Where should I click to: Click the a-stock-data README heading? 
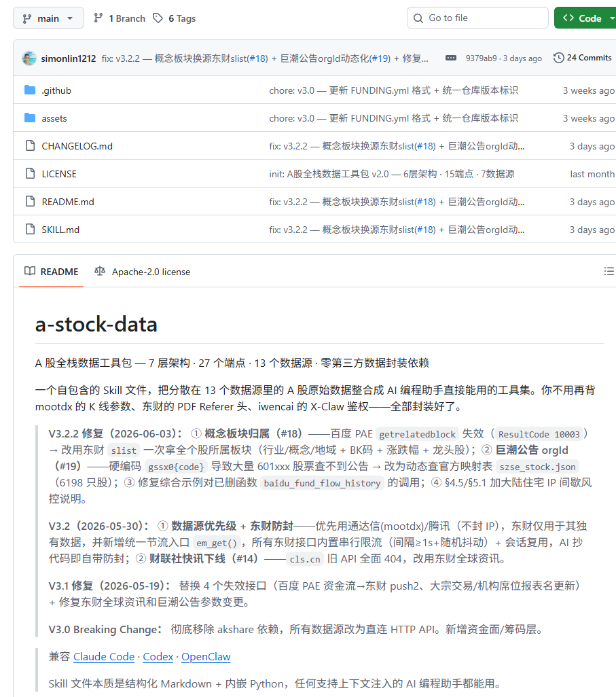tap(96, 324)
